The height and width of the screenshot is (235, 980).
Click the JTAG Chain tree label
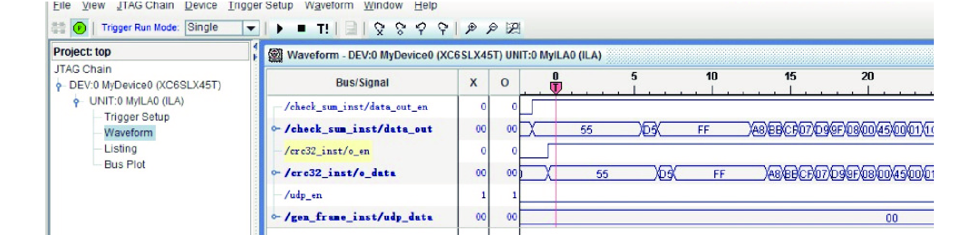[x=83, y=69]
